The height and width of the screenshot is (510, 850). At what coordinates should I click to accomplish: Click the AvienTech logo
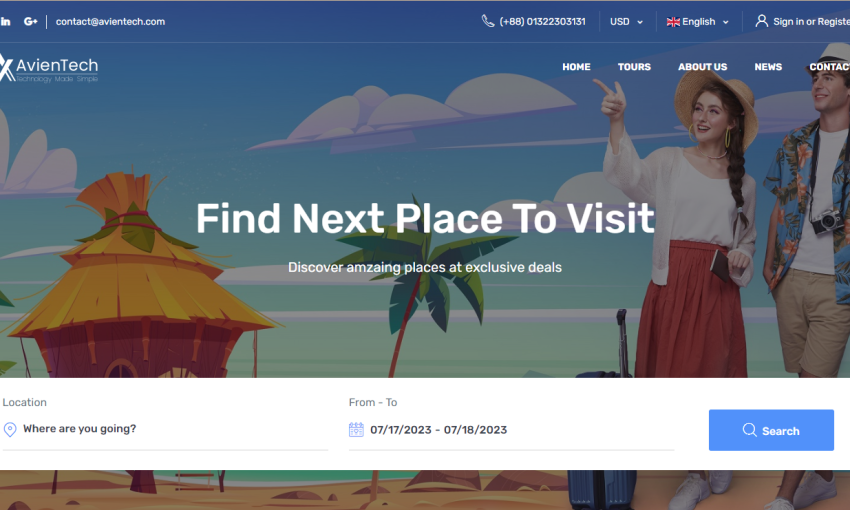point(49,68)
